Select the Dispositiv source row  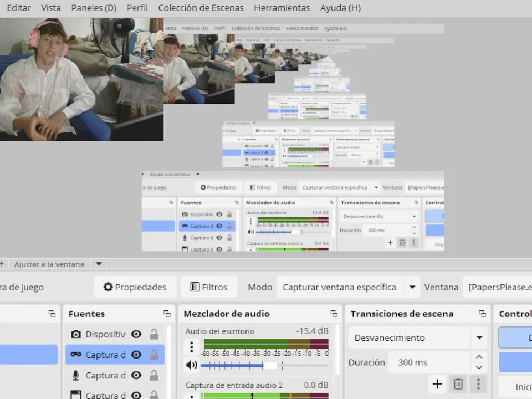point(115,335)
